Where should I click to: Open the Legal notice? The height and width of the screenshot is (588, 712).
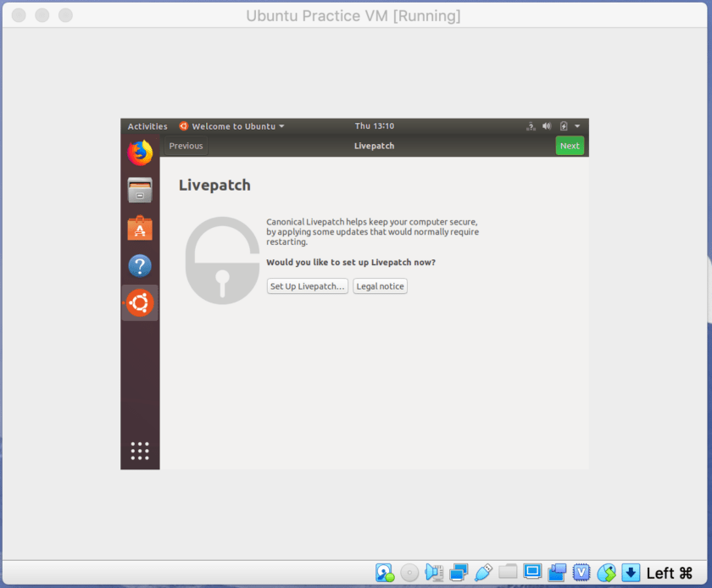pos(380,286)
